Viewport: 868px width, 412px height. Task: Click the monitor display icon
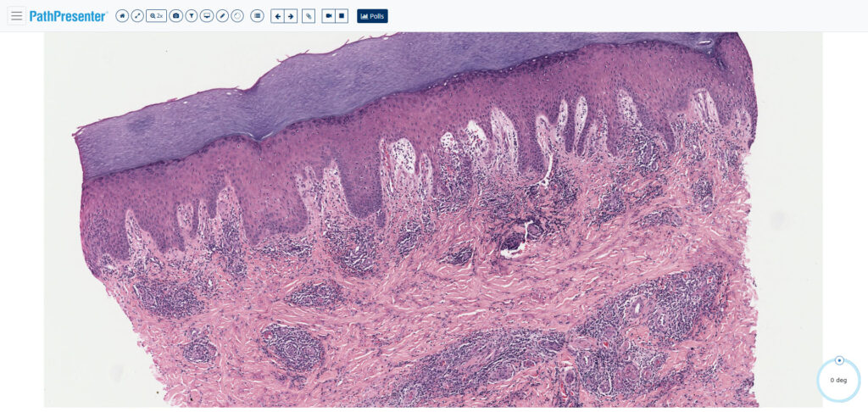pos(207,16)
